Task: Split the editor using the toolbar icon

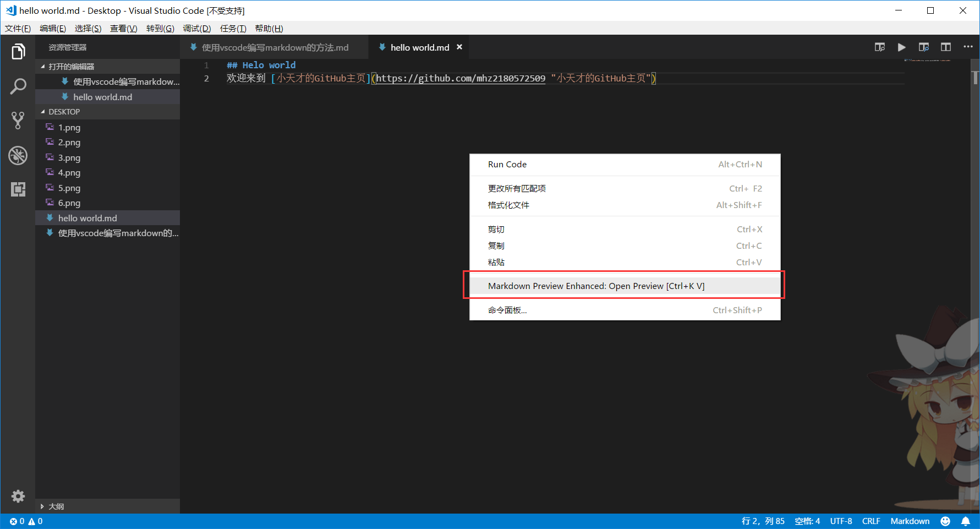Action: [945, 47]
